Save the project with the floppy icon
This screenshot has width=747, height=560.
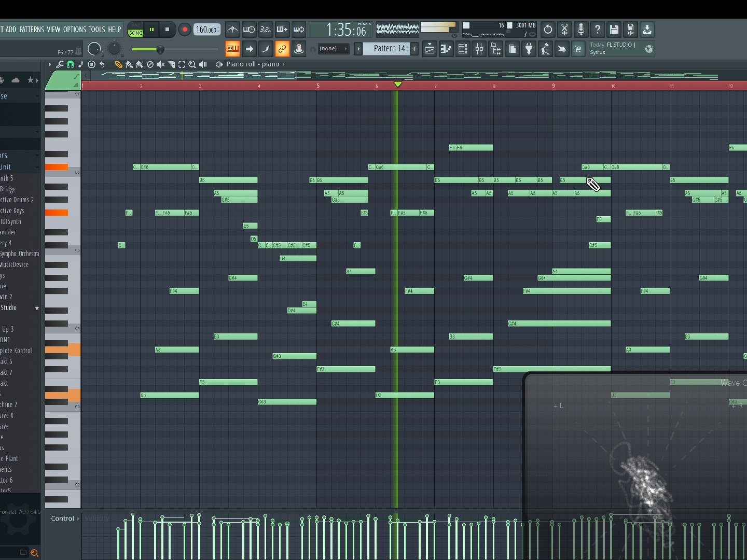[614, 30]
